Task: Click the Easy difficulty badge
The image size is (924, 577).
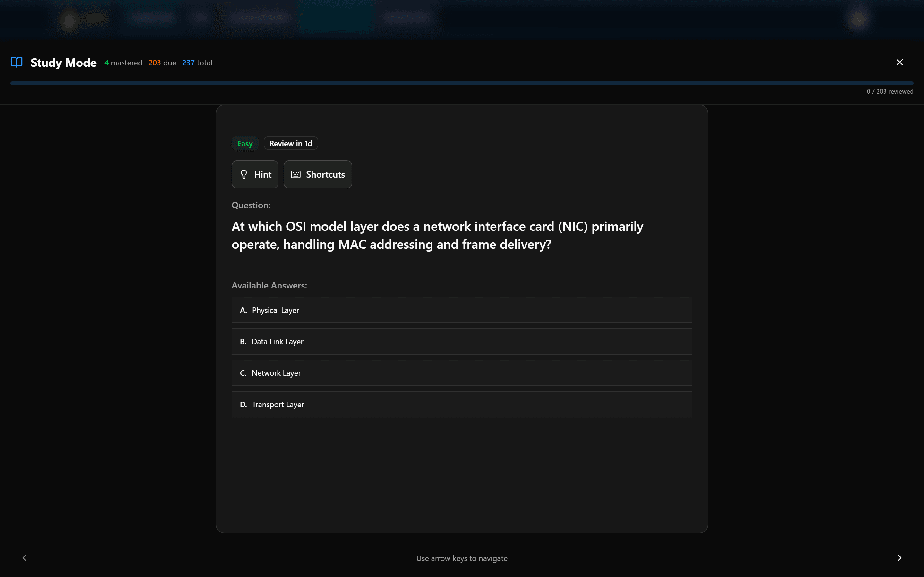Action: (x=245, y=143)
